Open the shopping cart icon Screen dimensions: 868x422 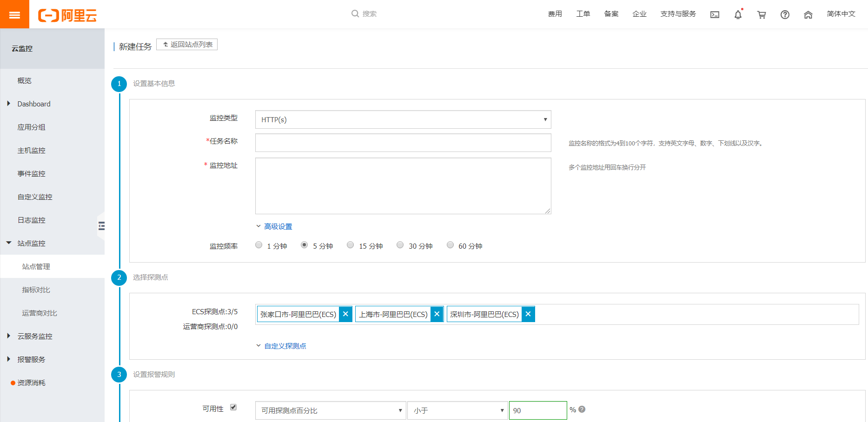[762, 14]
